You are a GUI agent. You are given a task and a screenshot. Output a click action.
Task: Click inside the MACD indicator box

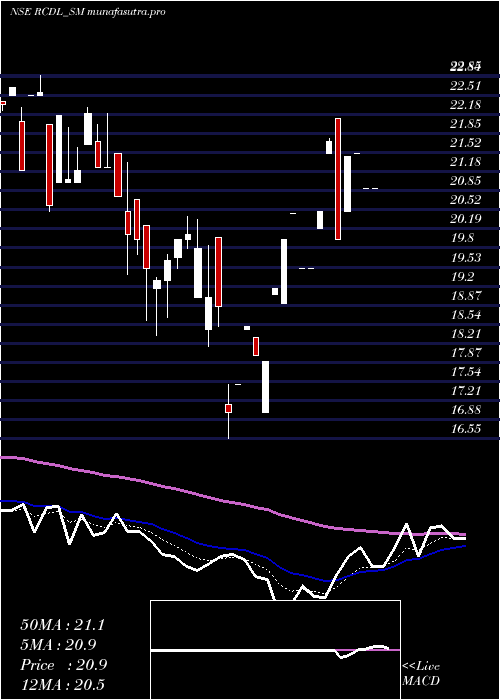tap(275, 650)
